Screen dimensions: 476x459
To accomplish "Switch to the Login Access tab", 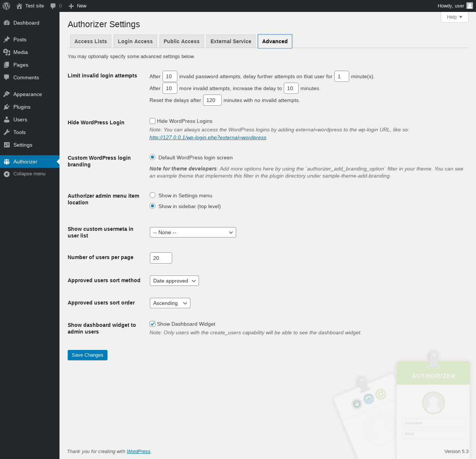I will click(x=135, y=41).
